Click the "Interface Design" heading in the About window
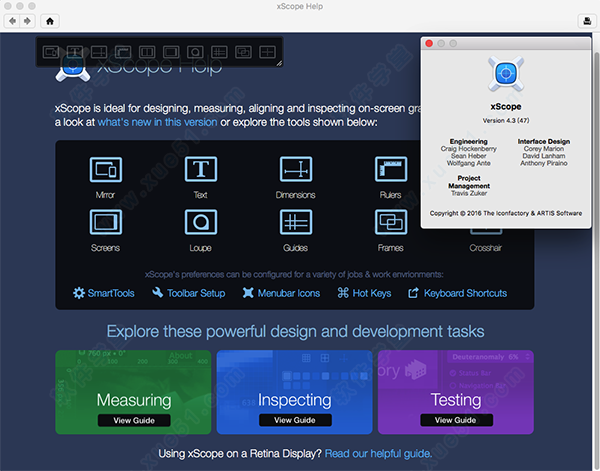The width and height of the screenshot is (600, 471). coord(544,141)
